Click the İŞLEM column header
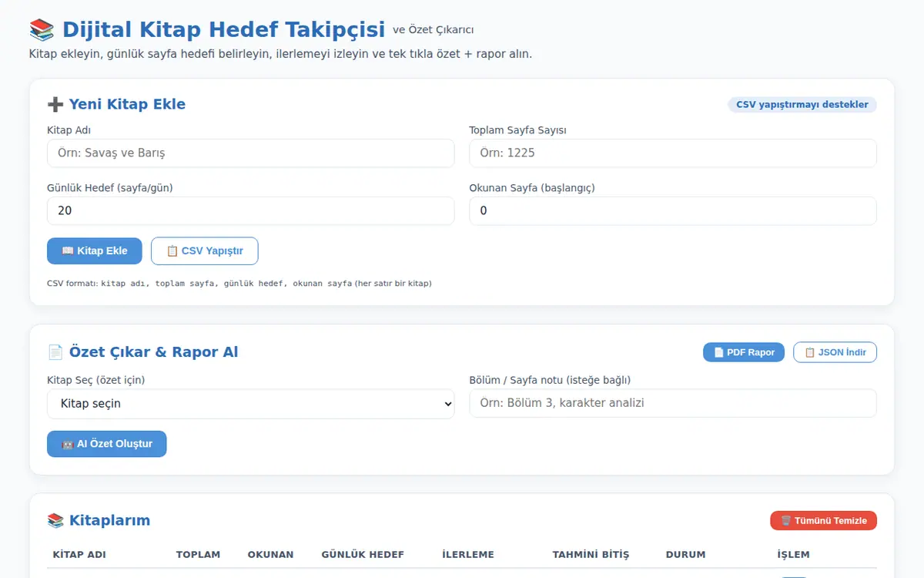 (x=793, y=555)
